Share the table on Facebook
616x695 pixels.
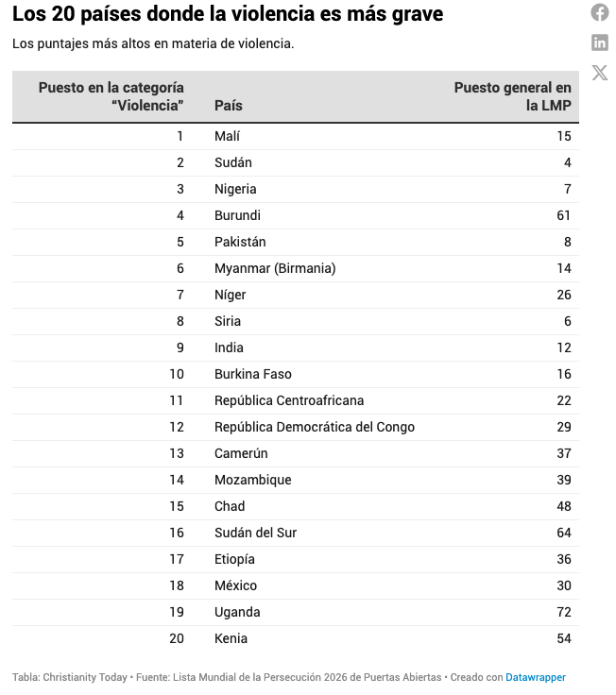(x=600, y=12)
